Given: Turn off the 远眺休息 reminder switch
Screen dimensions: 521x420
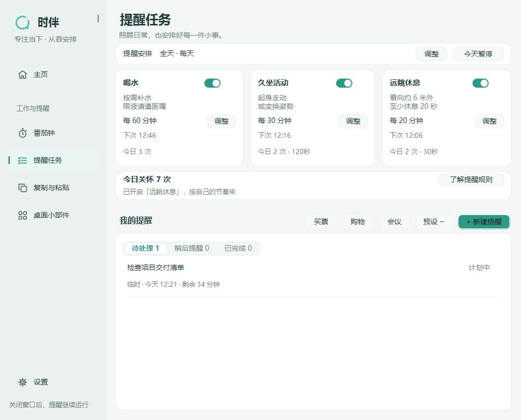Looking at the screenshot, I should tap(480, 83).
